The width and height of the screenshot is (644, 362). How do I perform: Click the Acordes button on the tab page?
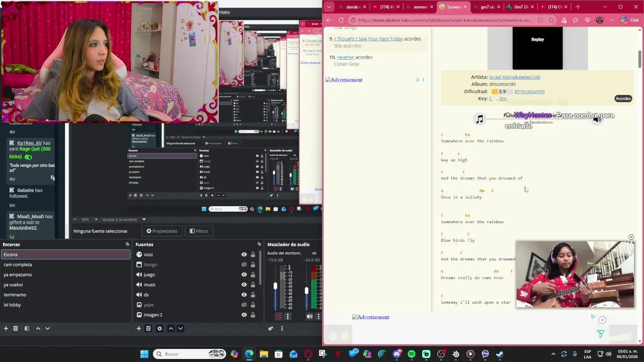623,99
